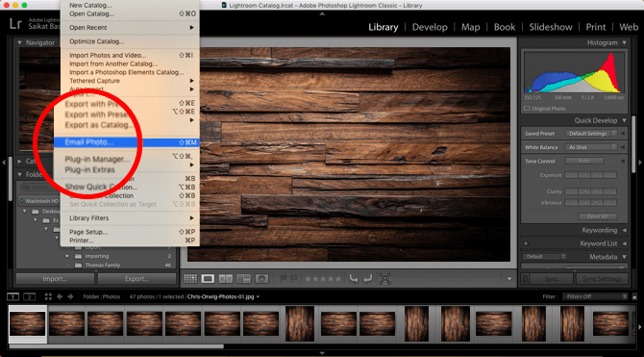The height and width of the screenshot is (357, 644).
Task: Set five-star rating in toolbar
Action: 337,279
